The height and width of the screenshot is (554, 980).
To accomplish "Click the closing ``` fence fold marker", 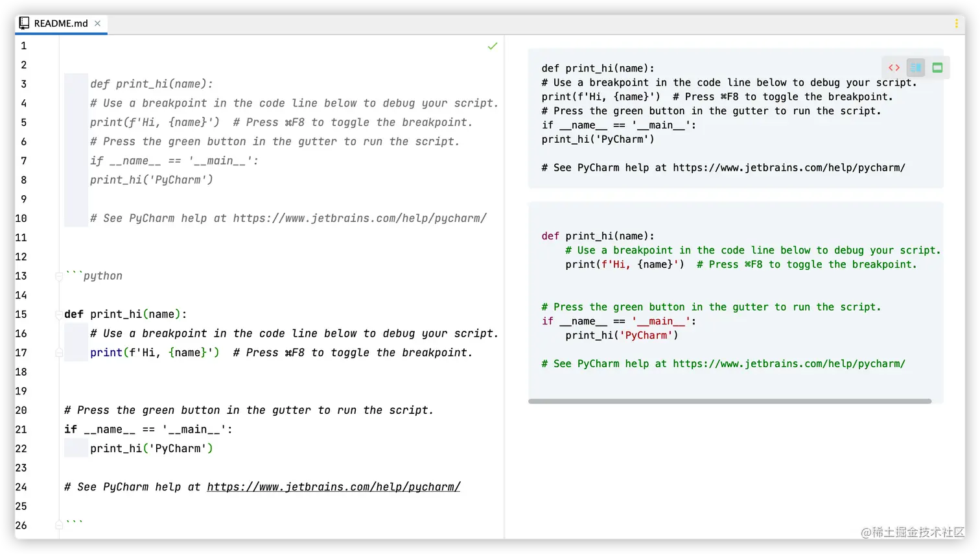I will coord(59,524).
